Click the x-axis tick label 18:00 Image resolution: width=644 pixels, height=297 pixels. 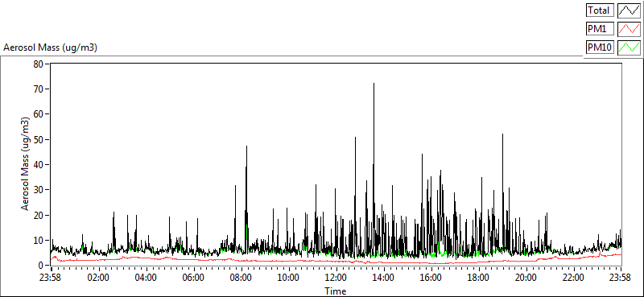(478, 278)
